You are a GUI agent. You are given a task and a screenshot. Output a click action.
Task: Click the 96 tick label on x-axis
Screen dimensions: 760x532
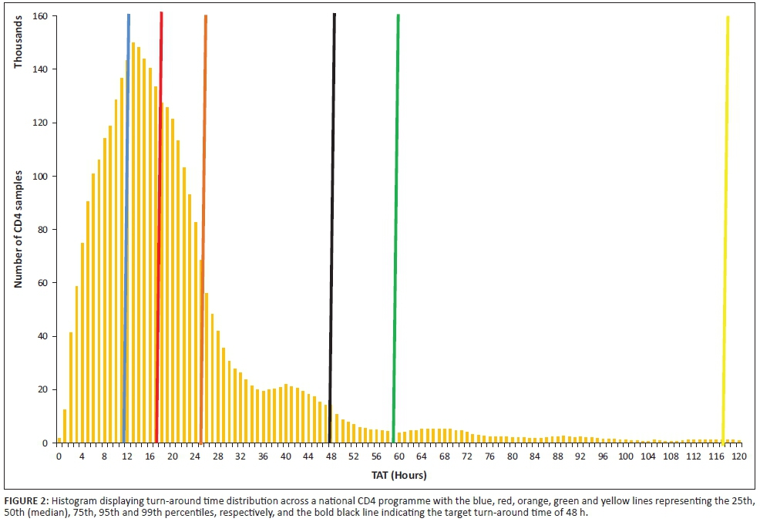tap(603, 456)
